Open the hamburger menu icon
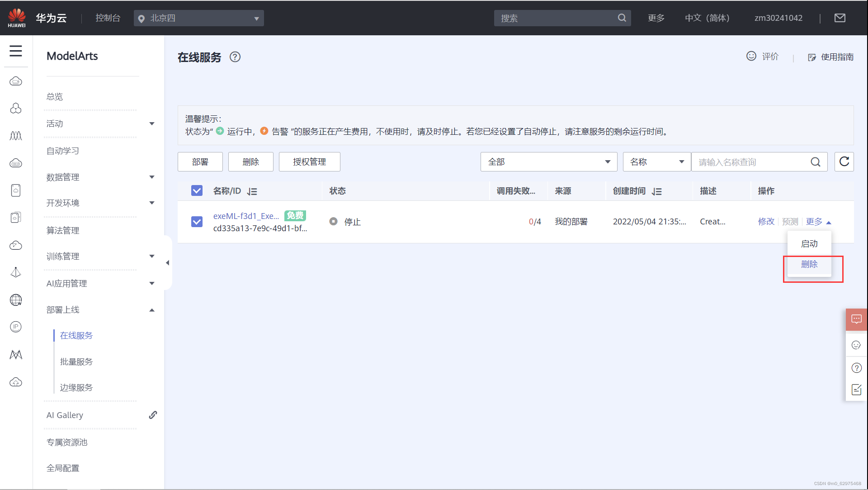 [x=16, y=51]
